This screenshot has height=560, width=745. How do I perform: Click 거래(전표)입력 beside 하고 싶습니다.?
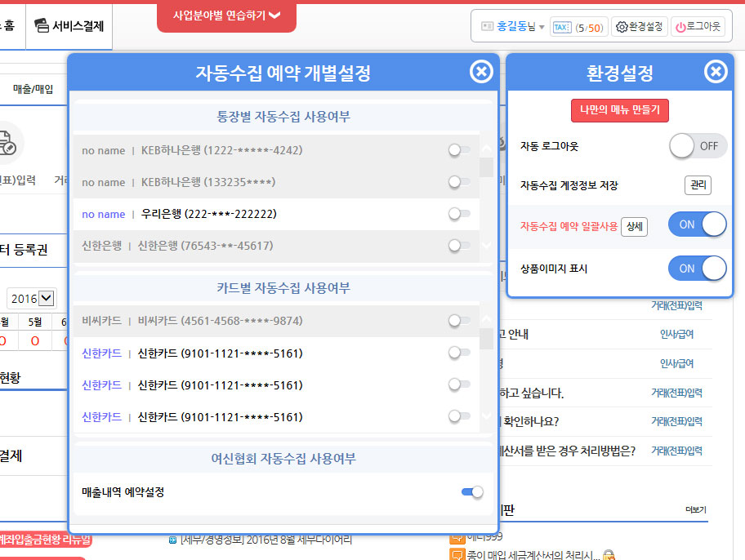[676, 393]
